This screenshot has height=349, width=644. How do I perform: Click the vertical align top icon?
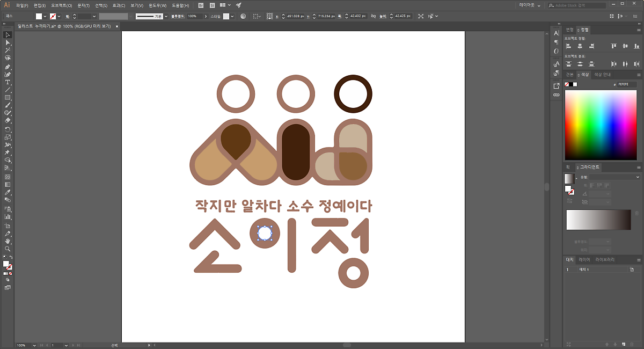(x=614, y=46)
